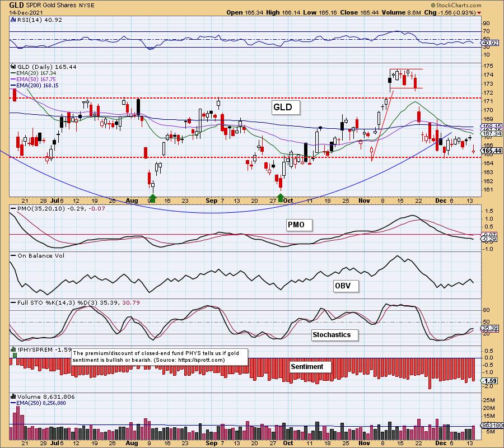Click the 25M volume axis label

pyautogui.click(x=489, y=400)
